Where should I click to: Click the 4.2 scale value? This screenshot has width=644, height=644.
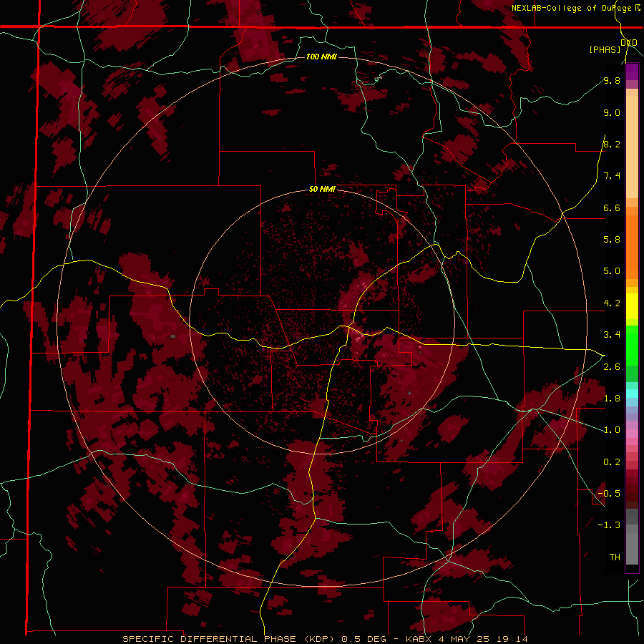click(612, 303)
